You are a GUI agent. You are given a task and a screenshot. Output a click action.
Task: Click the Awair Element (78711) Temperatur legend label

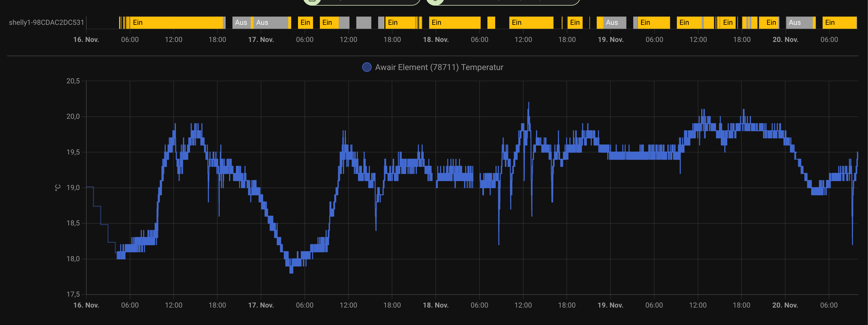pos(439,67)
